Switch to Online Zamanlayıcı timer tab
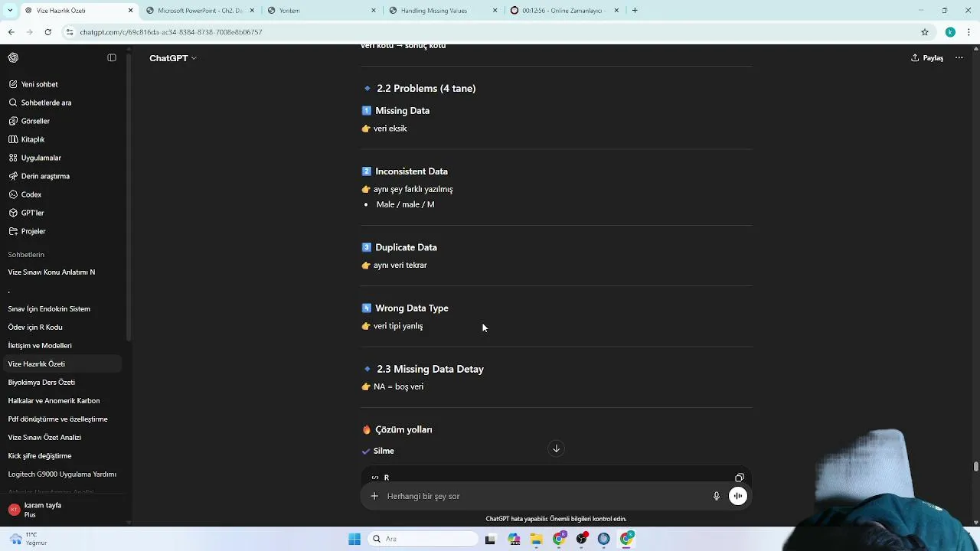Image resolution: width=980 pixels, height=551 pixels. [563, 11]
